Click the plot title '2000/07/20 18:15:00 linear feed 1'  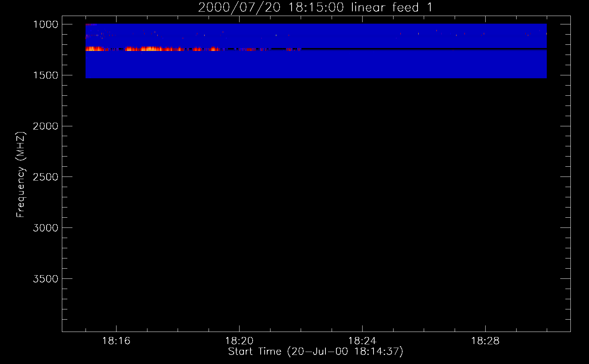tap(315, 7)
